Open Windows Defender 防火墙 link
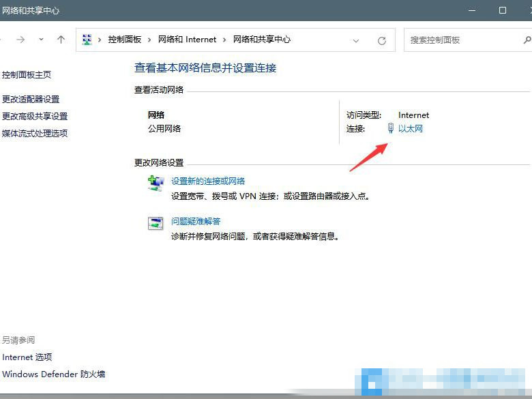 point(54,374)
